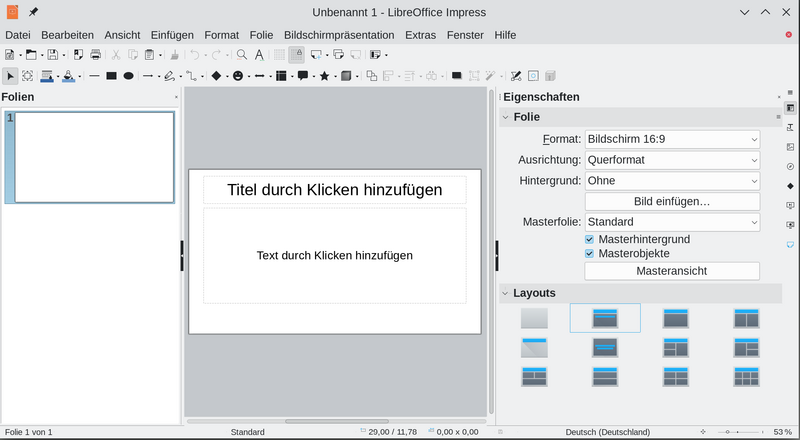The height and width of the screenshot is (440, 800).
Task: Uncheck the Masterobjekte checkbox
Action: click(589, 254)
